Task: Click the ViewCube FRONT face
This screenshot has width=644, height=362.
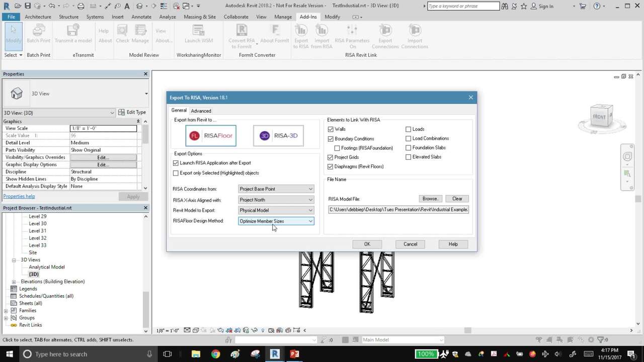Action: coord(599,117)
